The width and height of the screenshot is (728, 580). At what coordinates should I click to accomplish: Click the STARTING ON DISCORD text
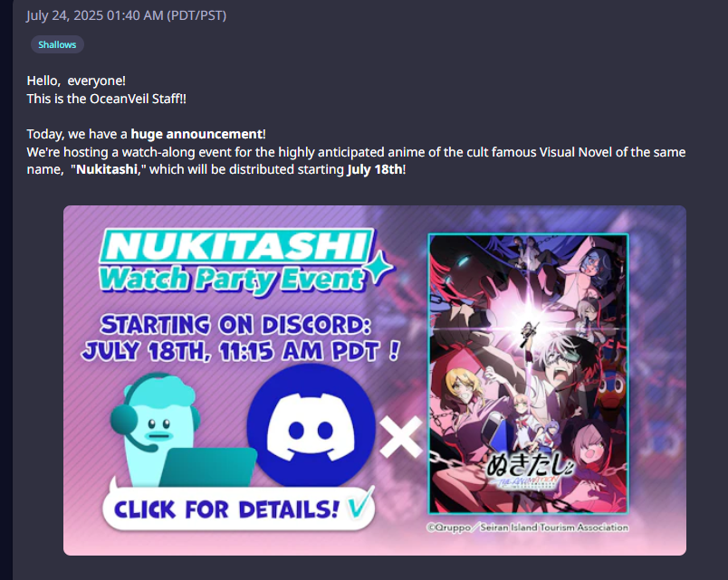(235, 325)
